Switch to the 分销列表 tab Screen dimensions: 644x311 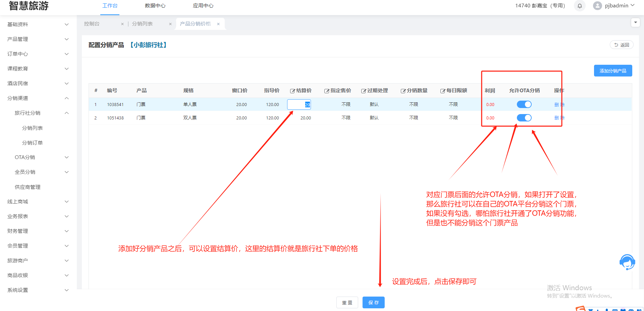(x=142, y=24)
